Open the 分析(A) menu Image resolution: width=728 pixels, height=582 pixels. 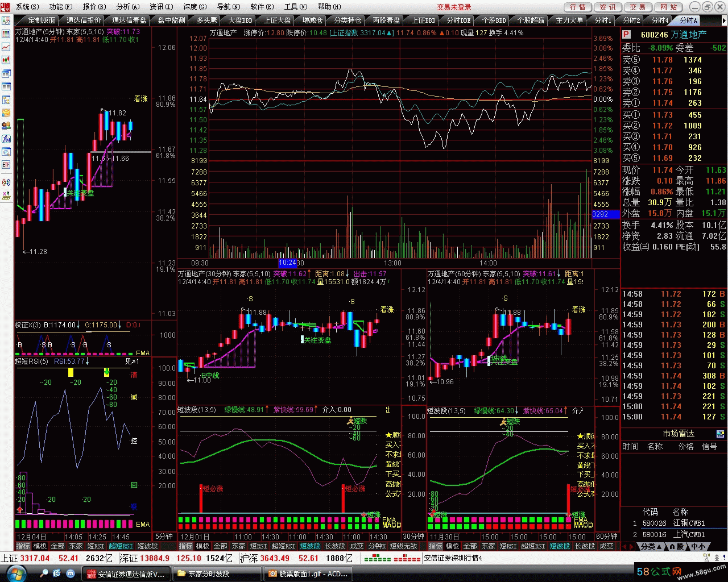[127, 7]
